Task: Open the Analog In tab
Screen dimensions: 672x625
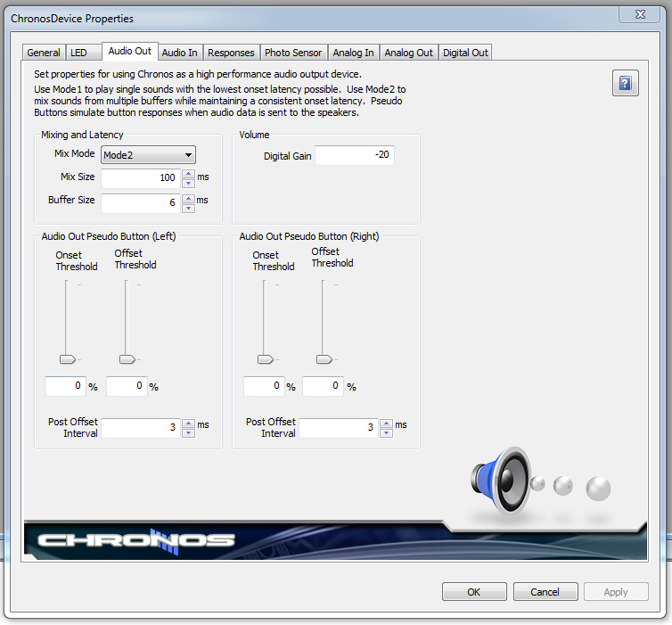Action: (x=354, y=53)
